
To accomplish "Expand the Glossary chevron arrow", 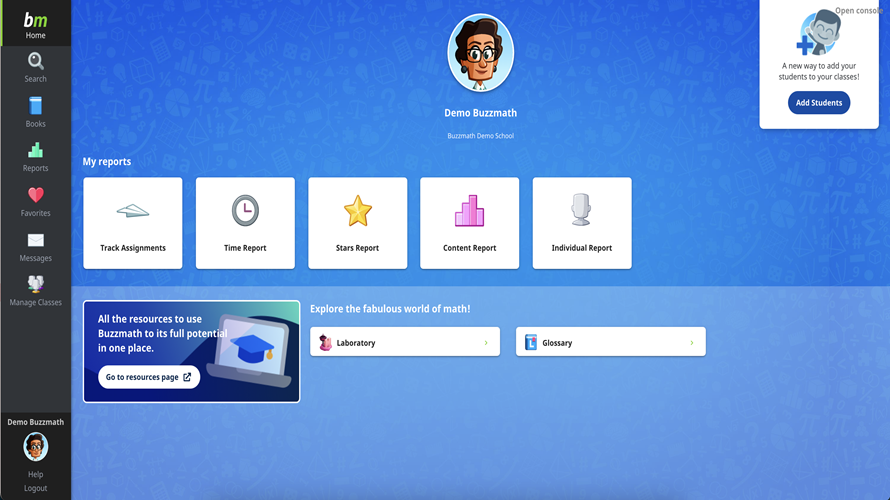I will (x=691, y=343).
